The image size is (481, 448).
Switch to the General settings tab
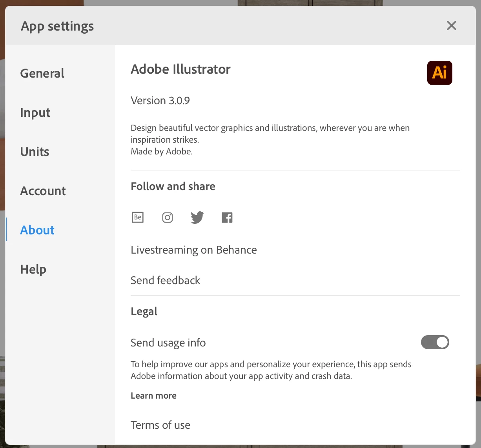pos(42,73)
